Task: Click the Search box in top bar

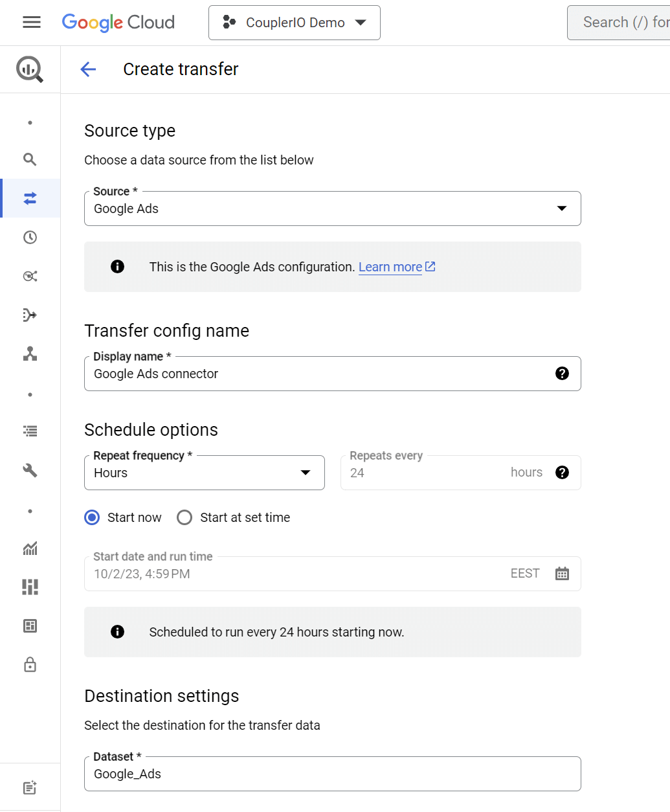Action: 619,23
